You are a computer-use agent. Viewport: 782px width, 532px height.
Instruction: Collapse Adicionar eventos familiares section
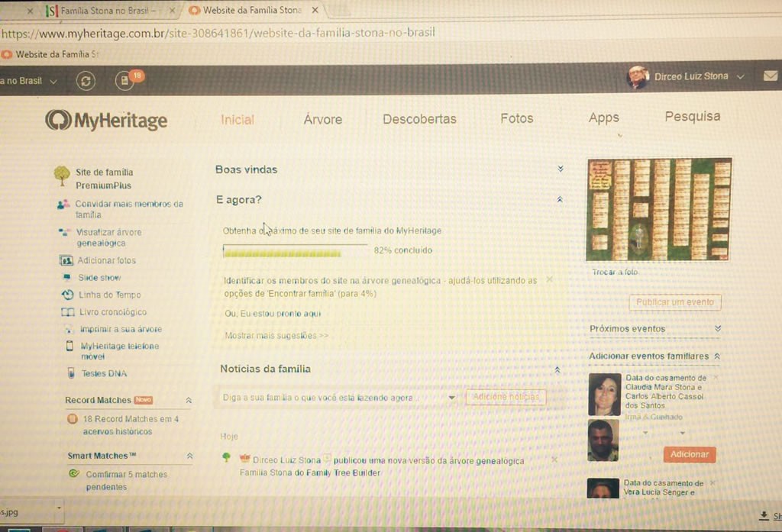point(716,356)
